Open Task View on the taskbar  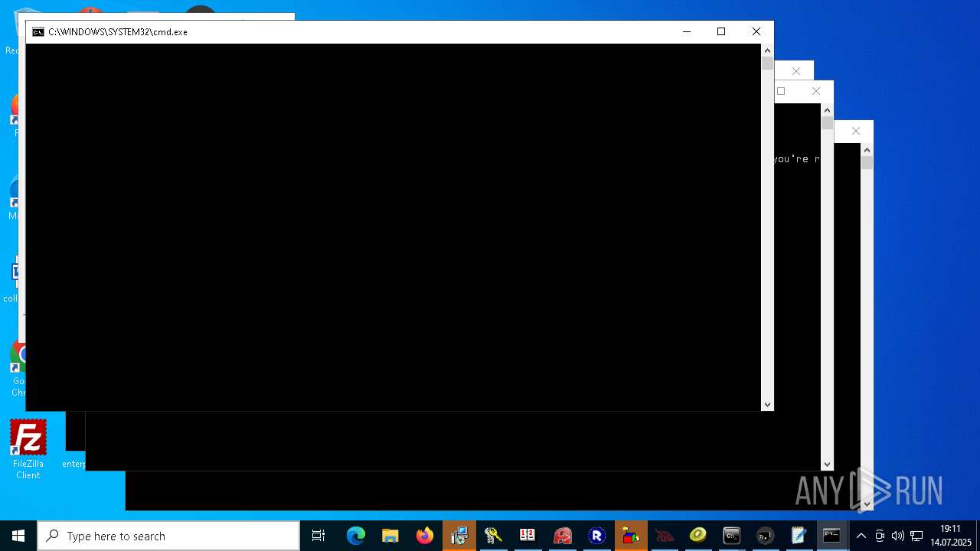(x=318, y=536)
